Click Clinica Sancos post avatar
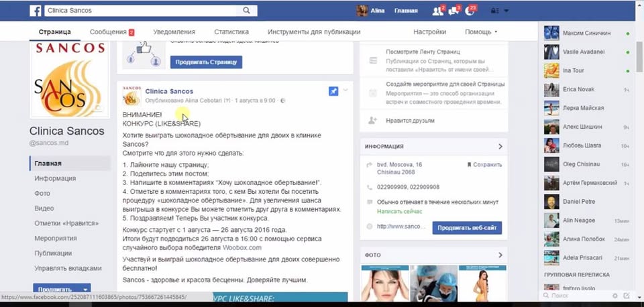This screenshot has width=644, height=307. (x=132, y=96)
